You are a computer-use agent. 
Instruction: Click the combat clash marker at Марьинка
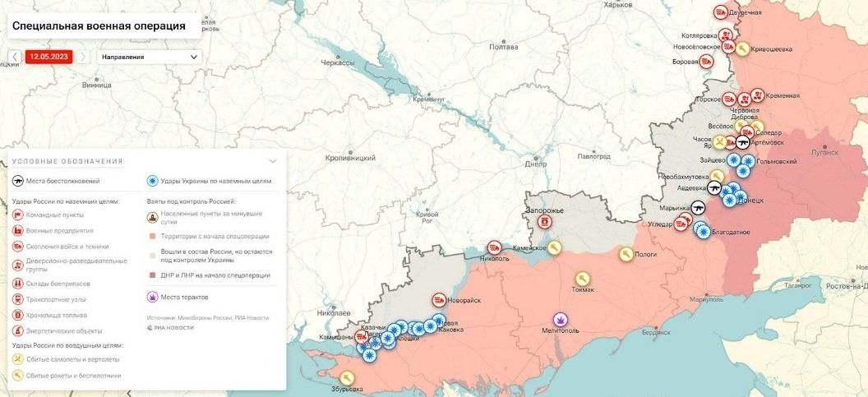click(x=698, y=207)
